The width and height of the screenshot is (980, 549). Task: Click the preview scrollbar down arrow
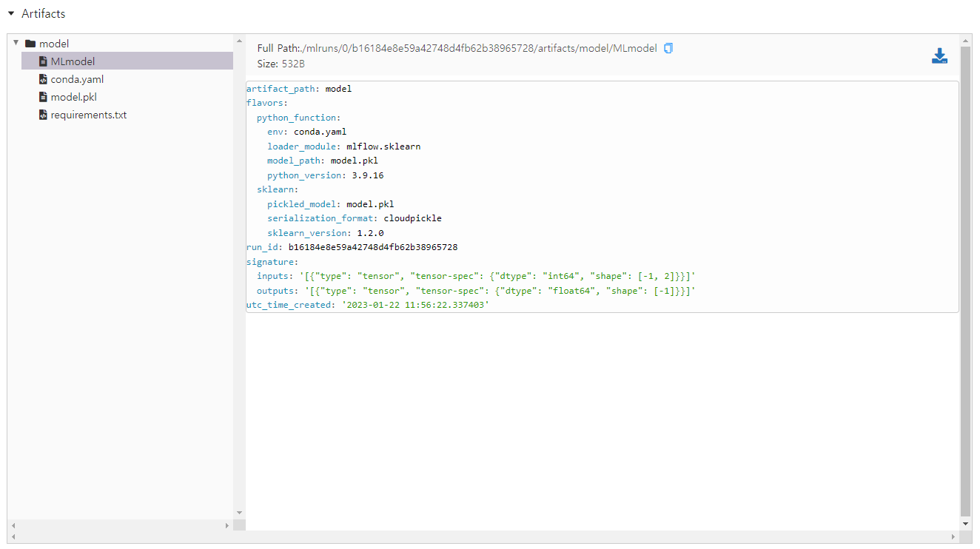(965, 524)
